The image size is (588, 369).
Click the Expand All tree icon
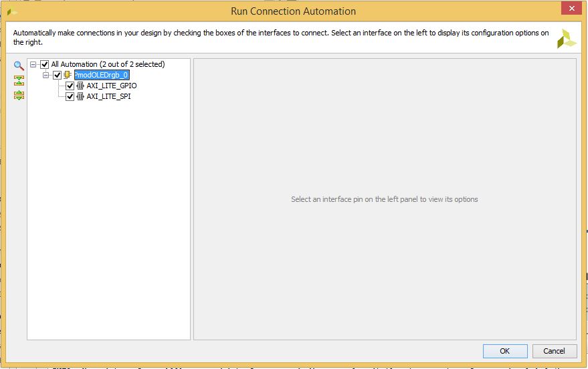tap(19, 95)
